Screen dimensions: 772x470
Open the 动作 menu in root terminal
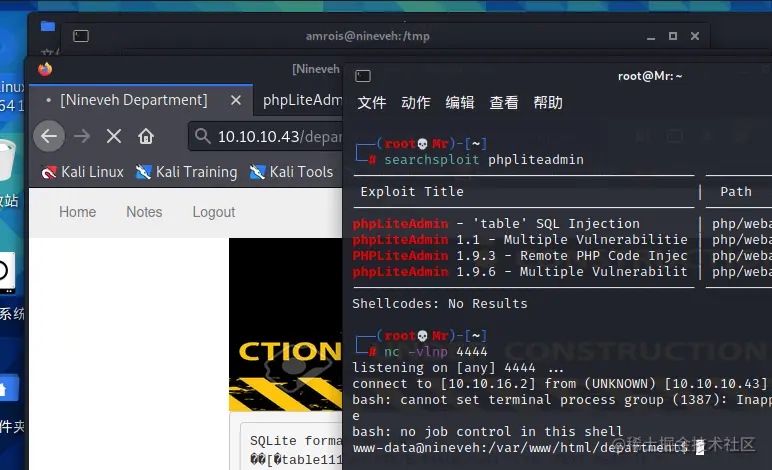coord(416,102)
